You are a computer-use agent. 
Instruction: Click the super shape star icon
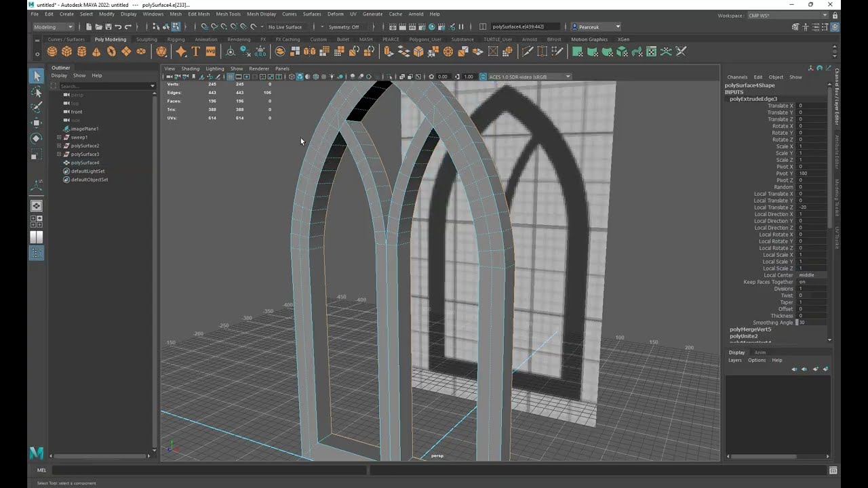click(x=181, y=52)
